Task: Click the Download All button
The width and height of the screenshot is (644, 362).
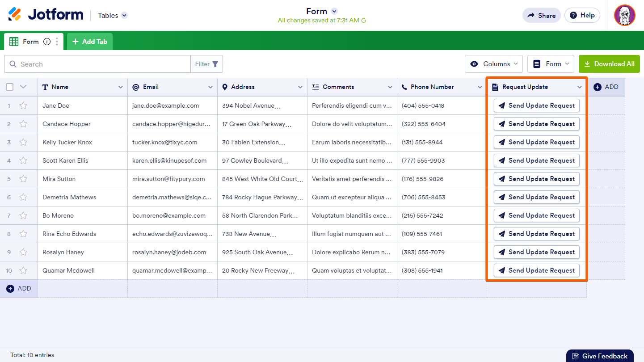Action: point(609,64)
